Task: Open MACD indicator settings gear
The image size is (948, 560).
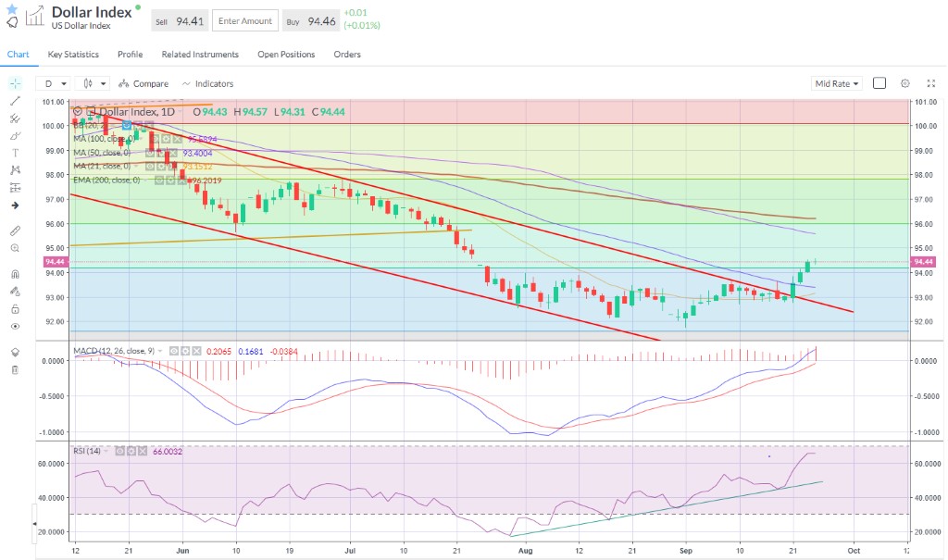Action: [x=185, y=351]
